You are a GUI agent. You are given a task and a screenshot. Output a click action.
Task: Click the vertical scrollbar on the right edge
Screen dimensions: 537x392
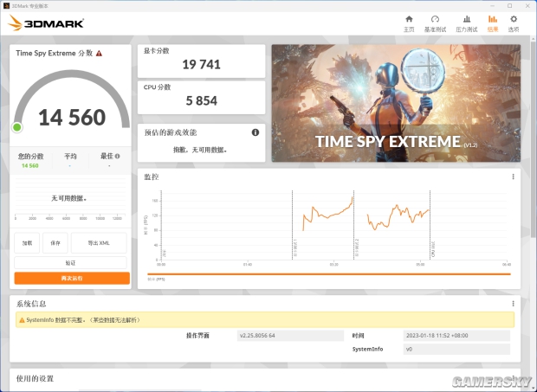(534, 137)
